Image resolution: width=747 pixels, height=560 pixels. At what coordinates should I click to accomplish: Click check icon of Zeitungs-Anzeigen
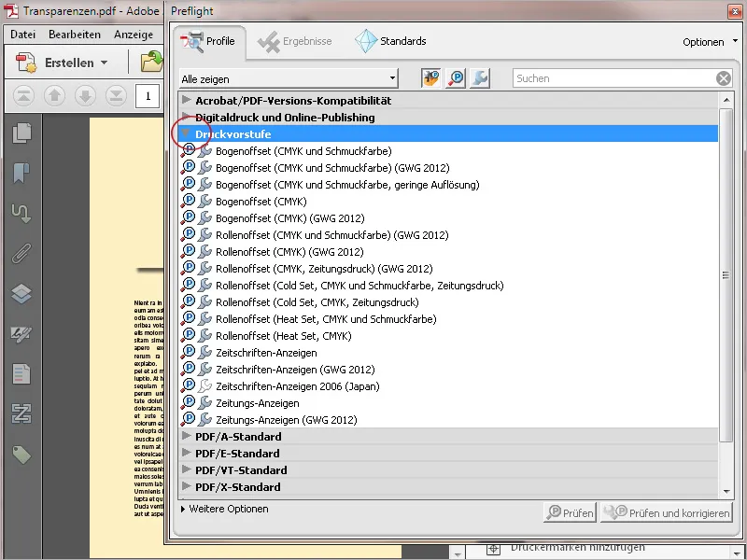click(189, 402)
